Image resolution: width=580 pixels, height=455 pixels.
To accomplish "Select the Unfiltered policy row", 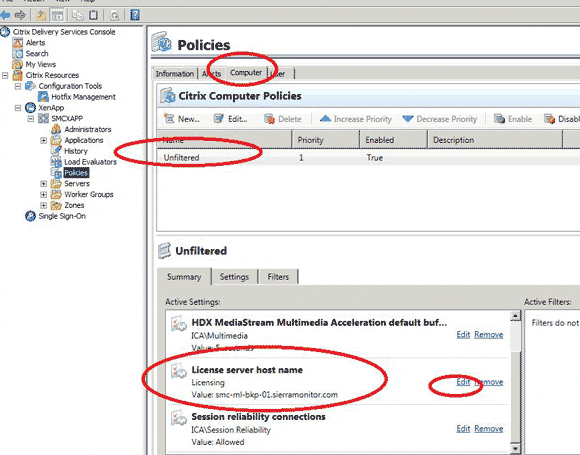I will [x=368, y=158].
